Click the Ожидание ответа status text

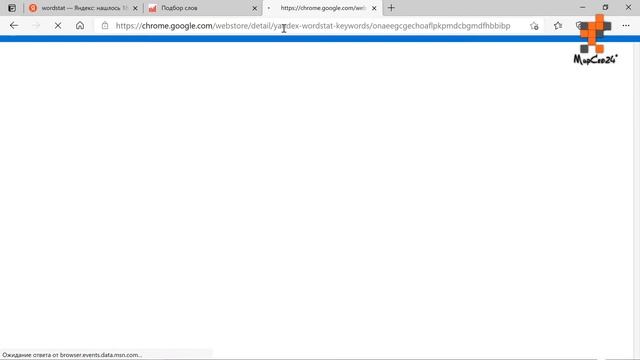tap(72, 355)
